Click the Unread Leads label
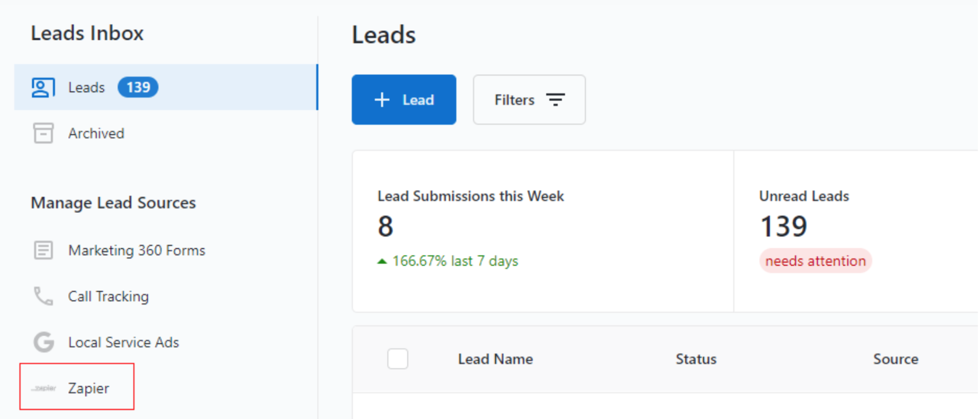This screenshot has width=980, height=419. point(804,196)
